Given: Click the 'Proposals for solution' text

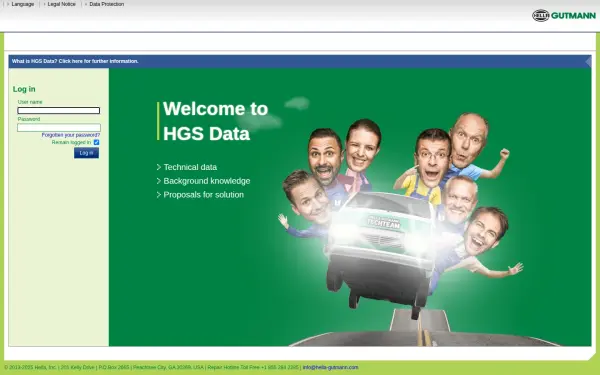Looking at the screenshot, I should pos(204,195).
